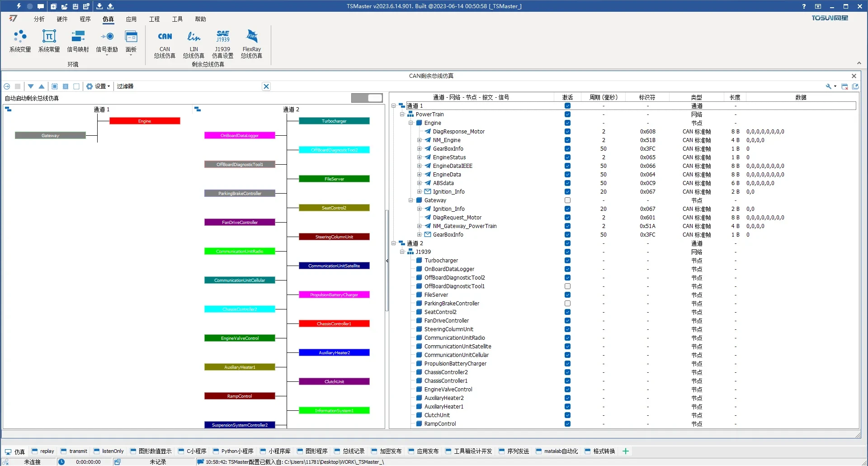Switch to the replay tab
Image resolution: width=868 pixels, height=466 pixels.
coord(43,451)
